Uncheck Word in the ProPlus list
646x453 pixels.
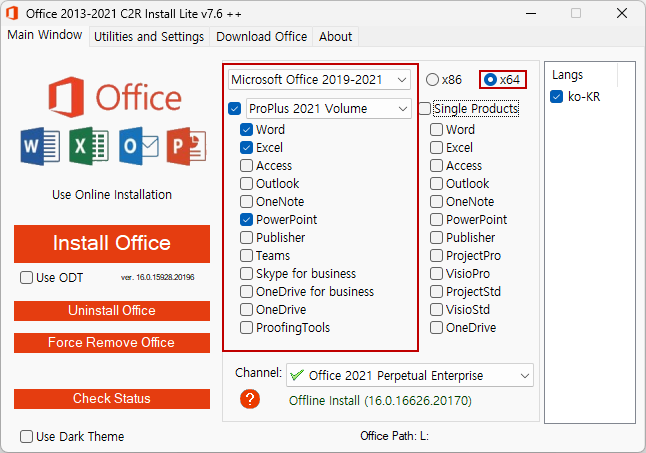(x=246, y=130)
